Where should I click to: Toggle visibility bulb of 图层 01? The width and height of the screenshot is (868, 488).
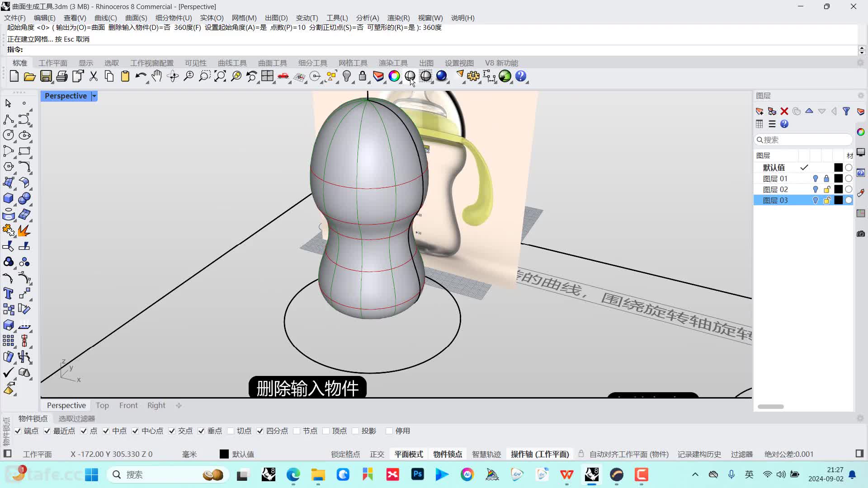(816, 178)
